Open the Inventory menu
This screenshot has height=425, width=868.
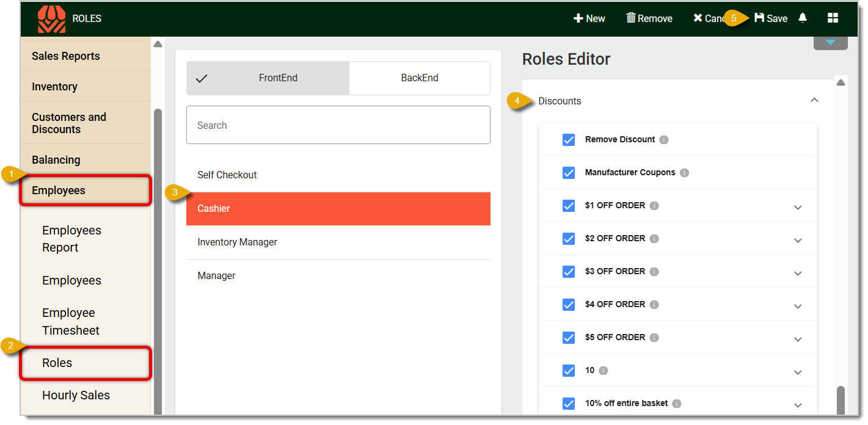(x=86, y=87)
